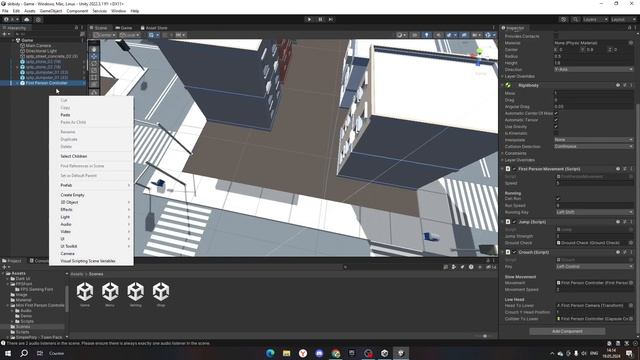Viewport: 640px width, 360px height.
Task: Open the Rigidbody component help icon
Action: (618, 85)
